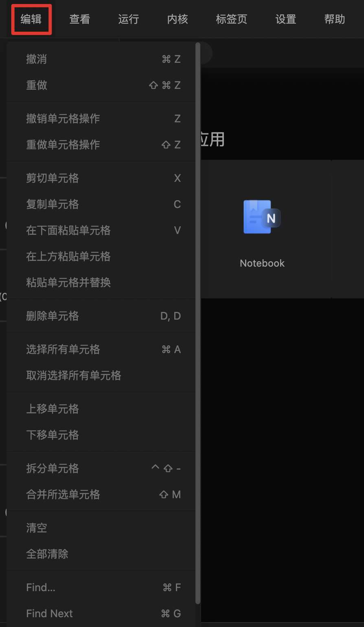Select Find... menu entry
The width and height of the screenshot is (364, 627).
click(x=101, y=587)
